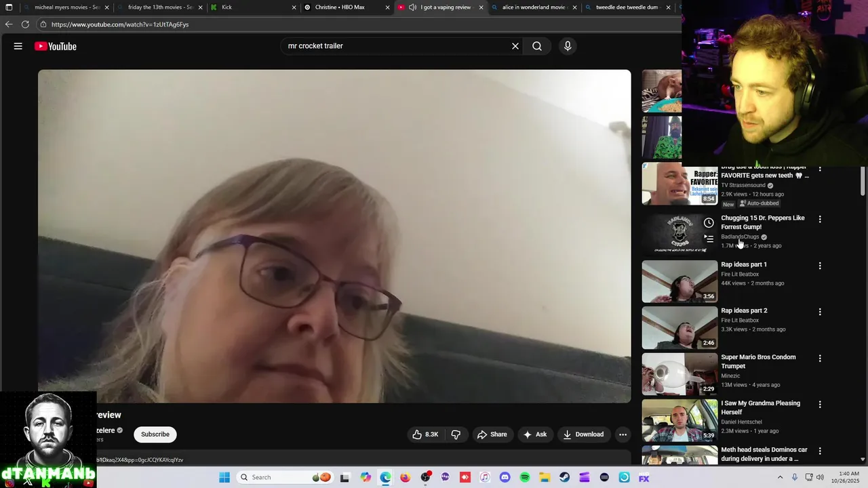Close the 'Christine • HBO Max' tab
The height and width of the screenshot is (488, 868).
point(387,7)
